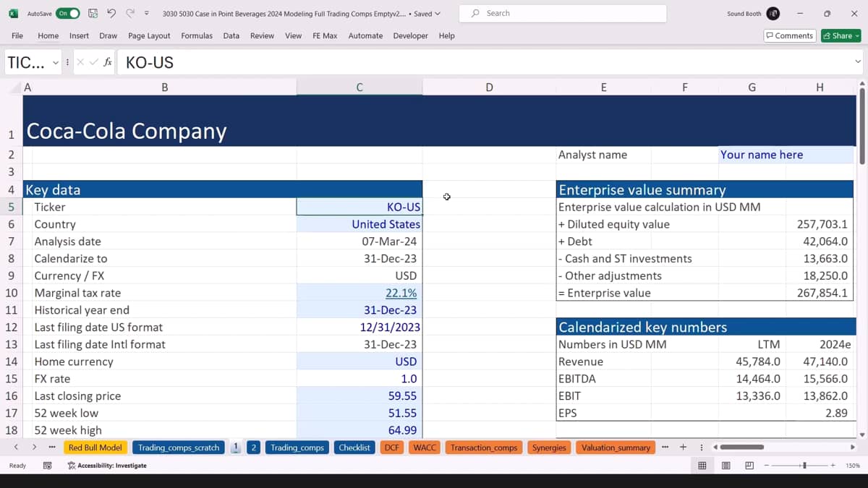Switch to the Trading_comps sheet
Screen dimensions: 868x488
click(297, 448)
